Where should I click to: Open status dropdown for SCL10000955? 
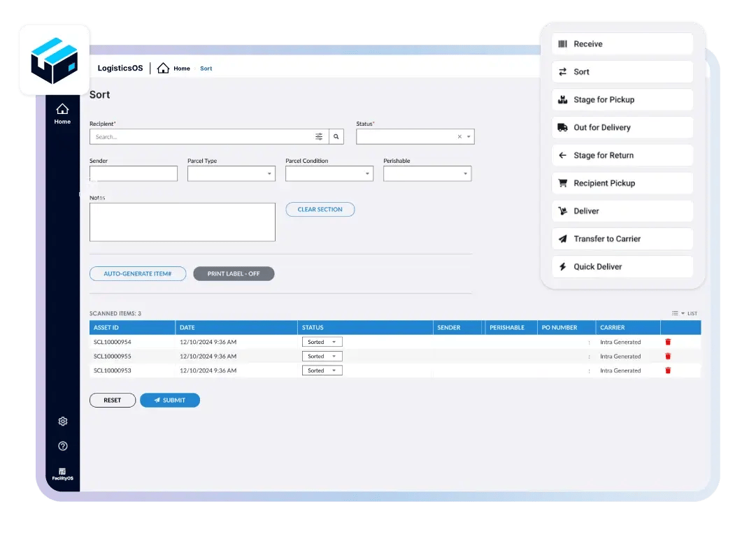click(322, 356)
